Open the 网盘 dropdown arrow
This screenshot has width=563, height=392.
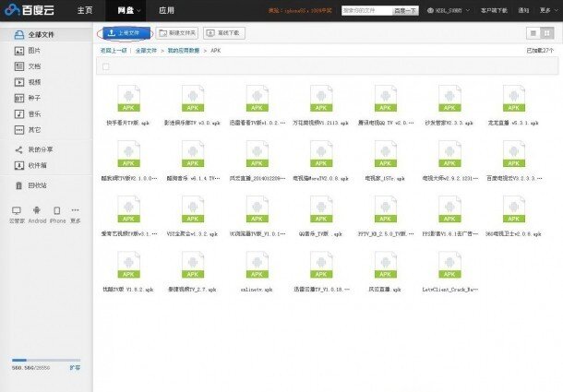pos(139,11)
